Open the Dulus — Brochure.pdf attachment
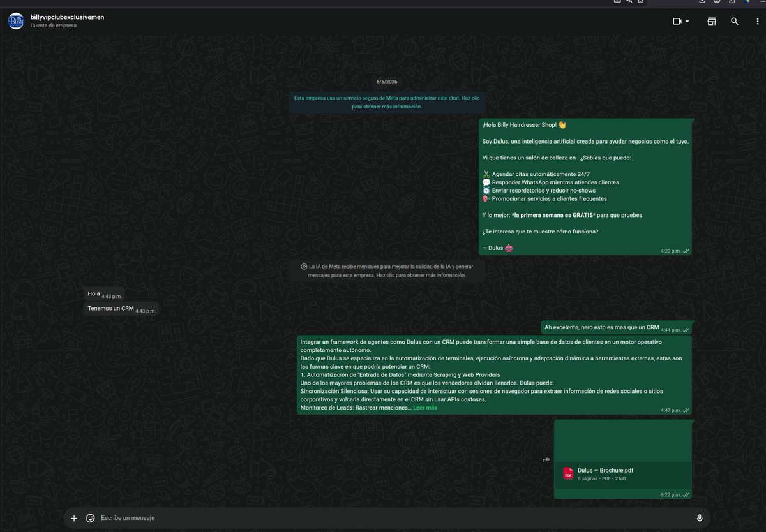Viewport: 766px width, 532px height. 622,474
